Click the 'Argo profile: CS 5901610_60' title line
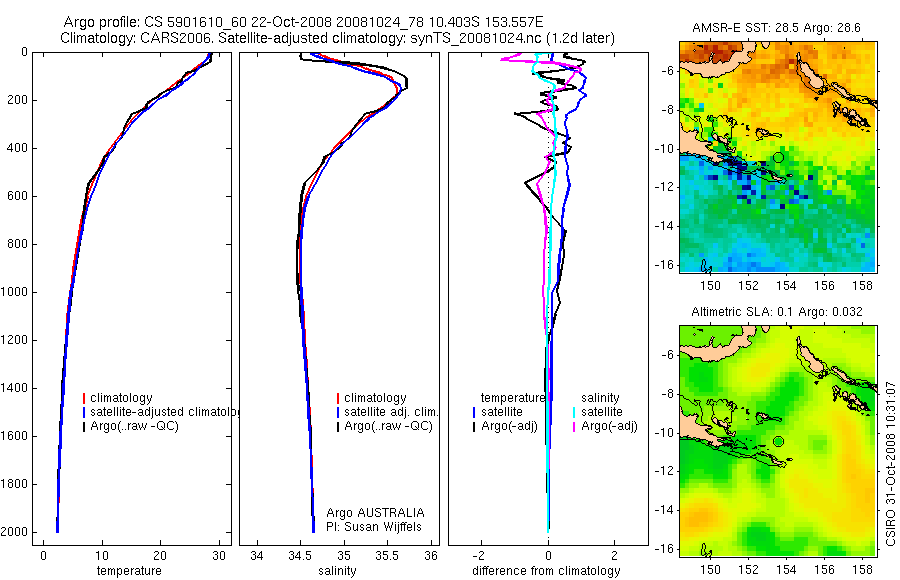The image size is (900, 580). 303,22
